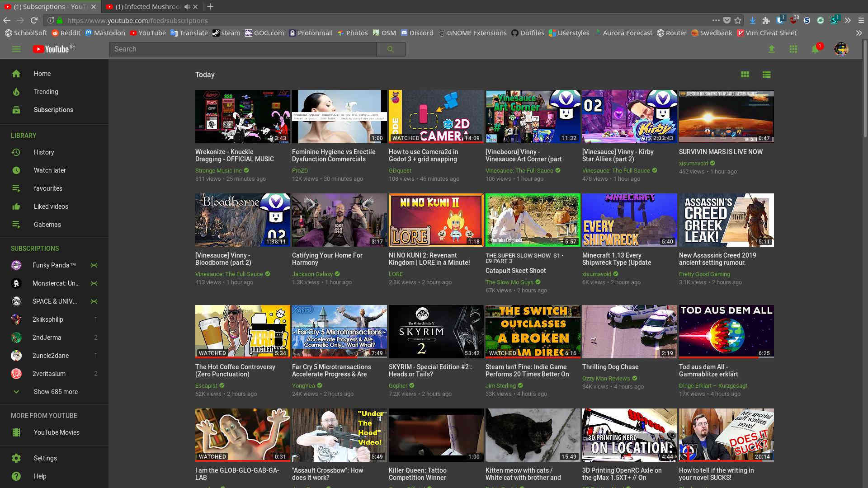The image size is (868, 488).
Task: Open the Gabemas playlist
Action: click(54, 225)
